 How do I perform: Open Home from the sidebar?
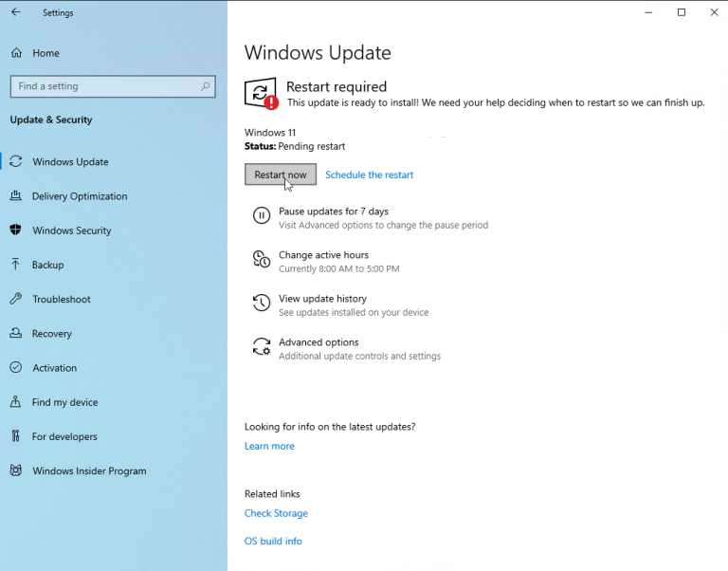click(45, 53)
